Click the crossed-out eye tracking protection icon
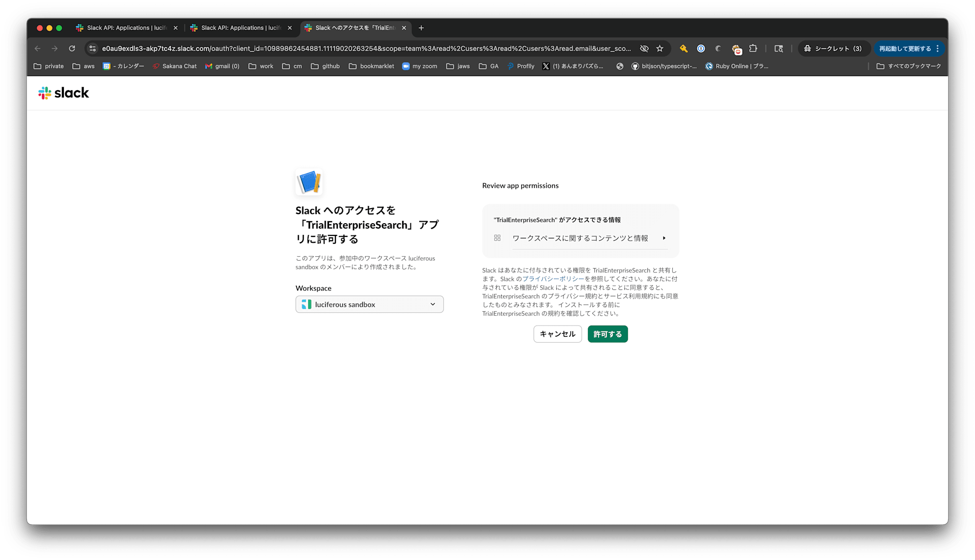The width and height of the screenshot is (975, 560). point(644,48)
